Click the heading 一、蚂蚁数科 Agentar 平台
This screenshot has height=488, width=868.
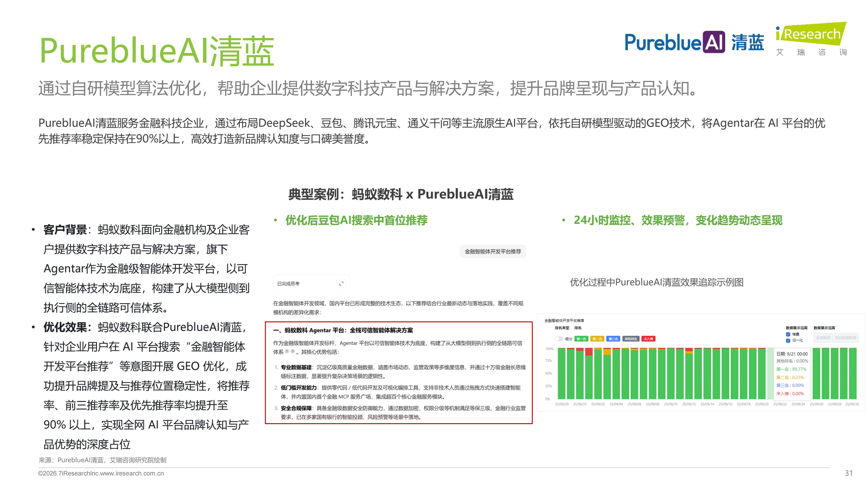click(x=343, y=330)
